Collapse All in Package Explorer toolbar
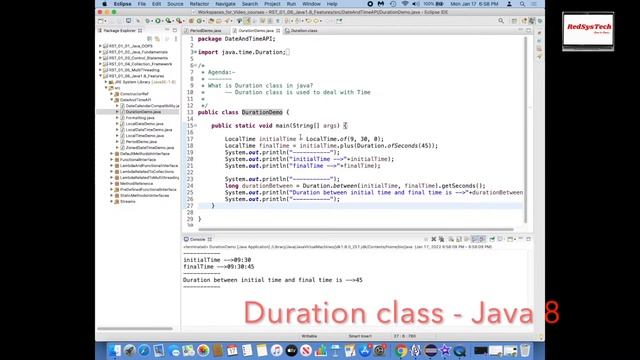This screenshot has height=360, width=640. pos(150,39)
